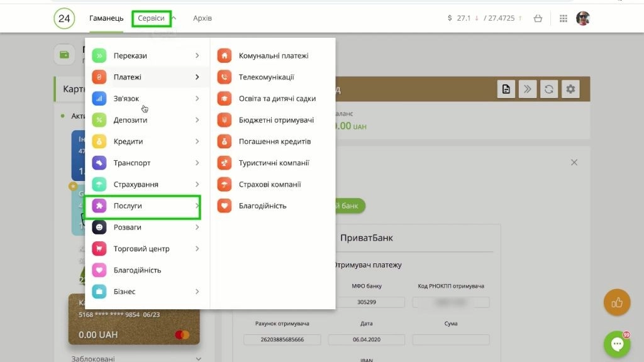Click the Платежі orange icon
This screenshot has height=362, width=644.
(x=99, y=77)
